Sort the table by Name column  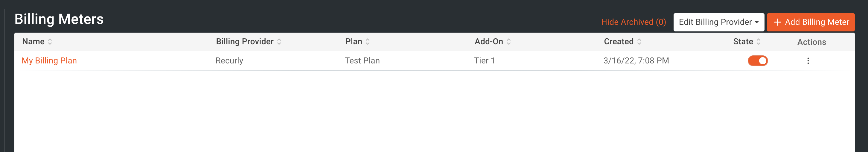pyautogui.click(x=50, y=42)
